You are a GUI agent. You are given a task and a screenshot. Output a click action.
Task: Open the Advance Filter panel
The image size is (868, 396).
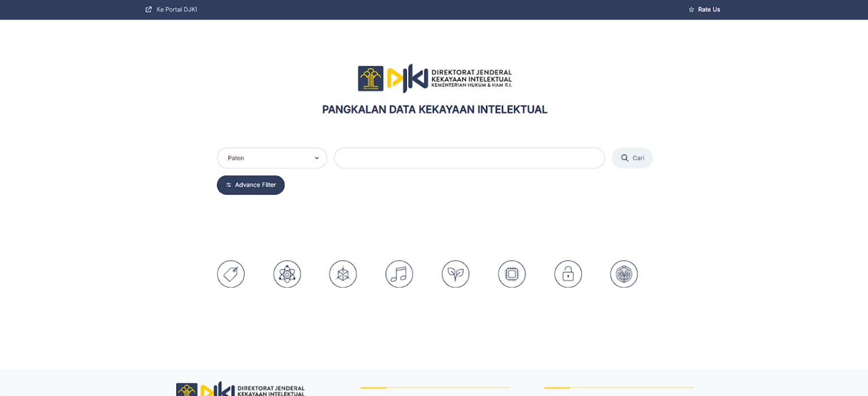pos(250,185)
